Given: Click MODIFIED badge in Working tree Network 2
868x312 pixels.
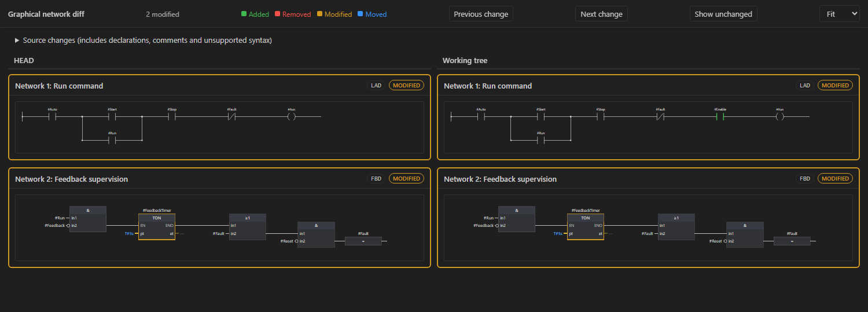Looking at the screenshot, I should (835, 179).
